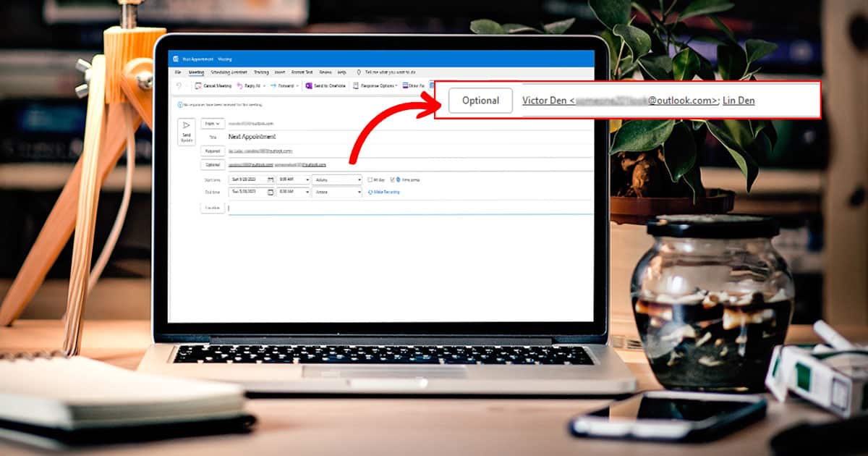Switch to the Tracking tab

click(x=261, y=72)
